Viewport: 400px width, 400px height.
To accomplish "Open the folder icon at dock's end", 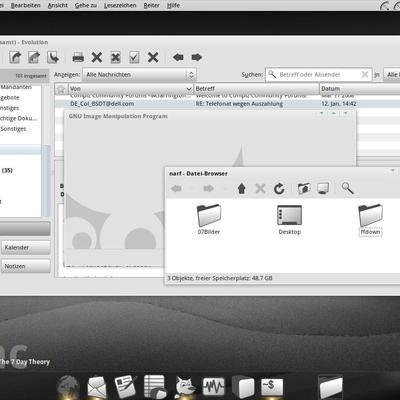I will click(330, 387).
